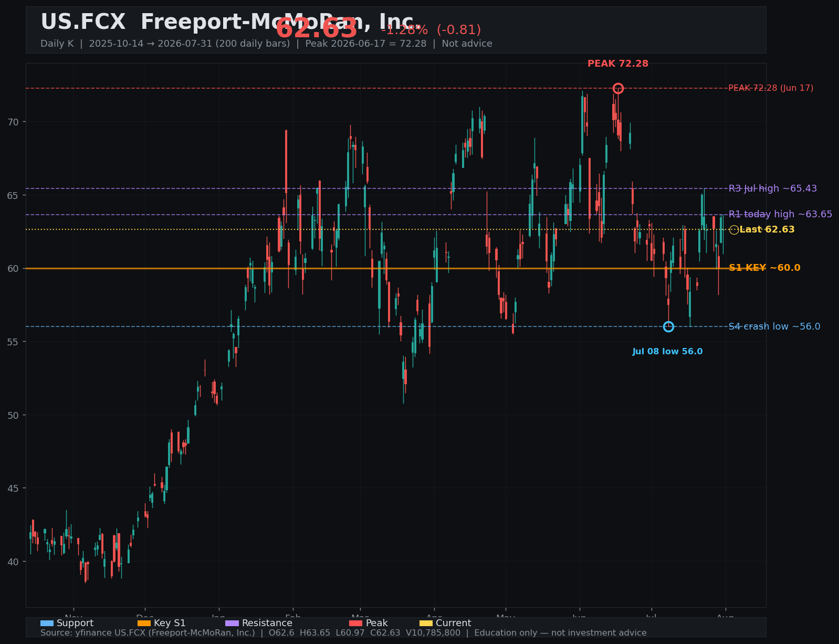Image resolution: width=839 pixels, height=644 pixels.
Task: Click the 'Jul 08 low 56.0' annotation
Action: click(x=667, y=352)
